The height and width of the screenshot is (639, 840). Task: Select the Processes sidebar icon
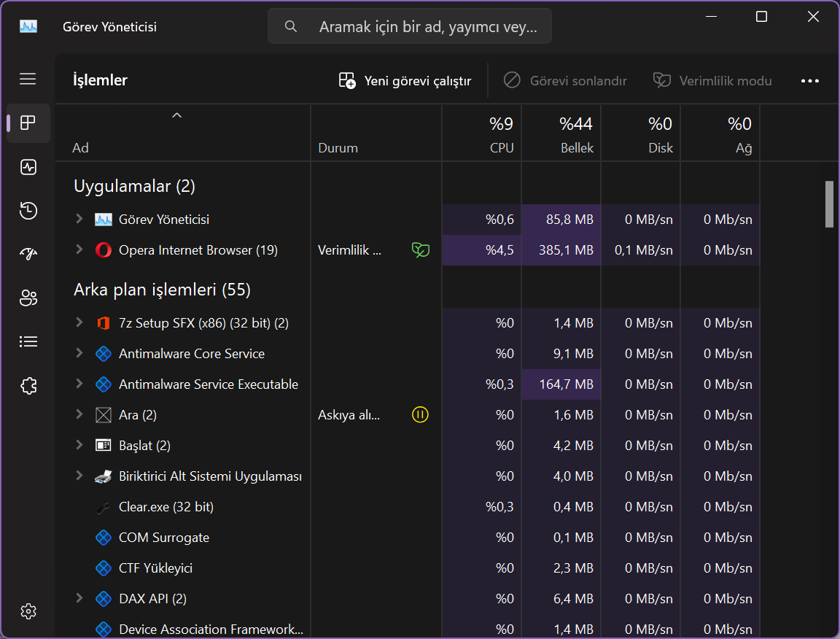coord(28,123)
